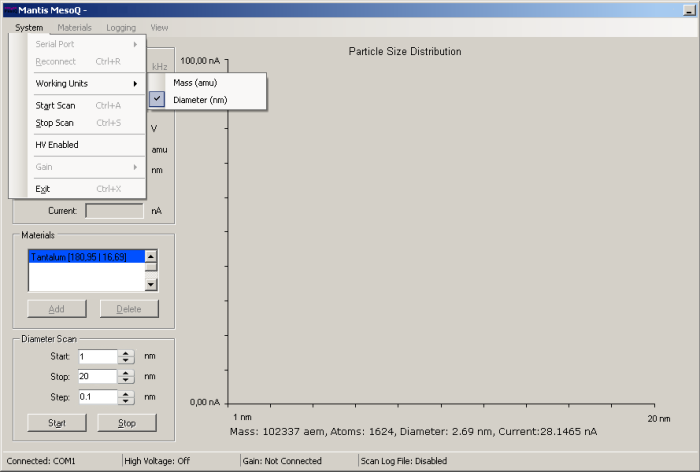Expand the Working Units submenu

pyautogui.click(x=87, y=84)
